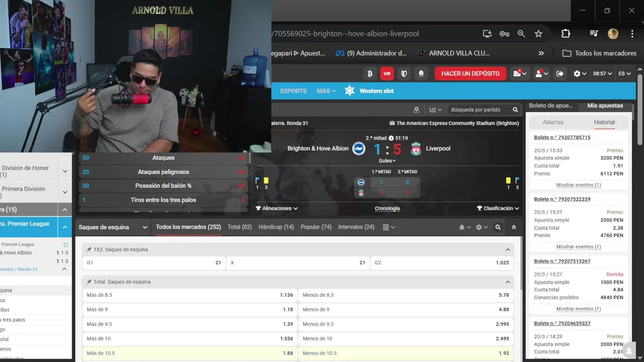Open the red VIP badge
This screenshot has width=644, height=362.
[387, 73]
